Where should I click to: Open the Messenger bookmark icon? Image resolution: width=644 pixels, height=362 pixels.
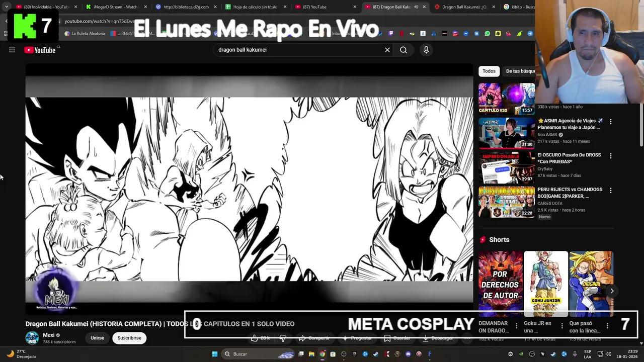click(466, 34)
